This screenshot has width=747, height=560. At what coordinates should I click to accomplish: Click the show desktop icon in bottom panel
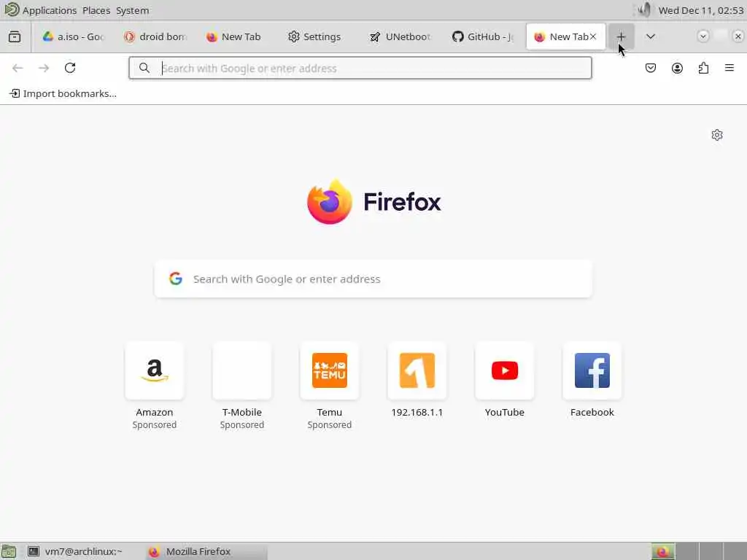tap(9, 551)
